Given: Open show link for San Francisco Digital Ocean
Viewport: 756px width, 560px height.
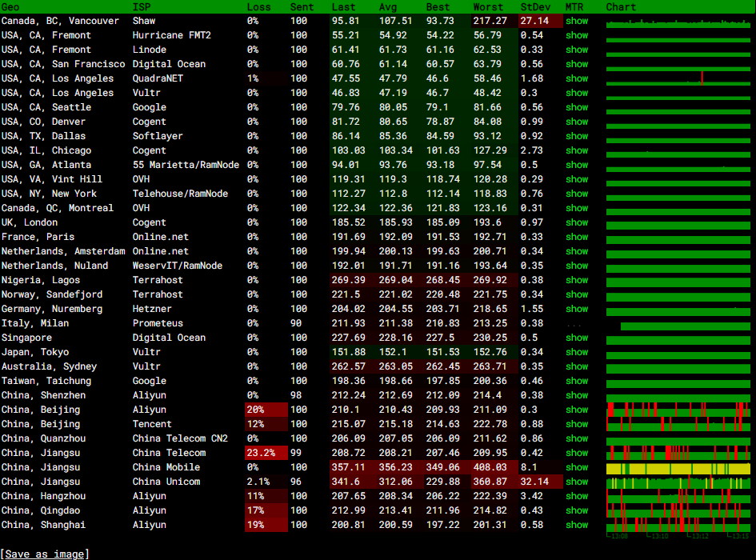Looking at the screenshot, I should click(x=577, y=64).
